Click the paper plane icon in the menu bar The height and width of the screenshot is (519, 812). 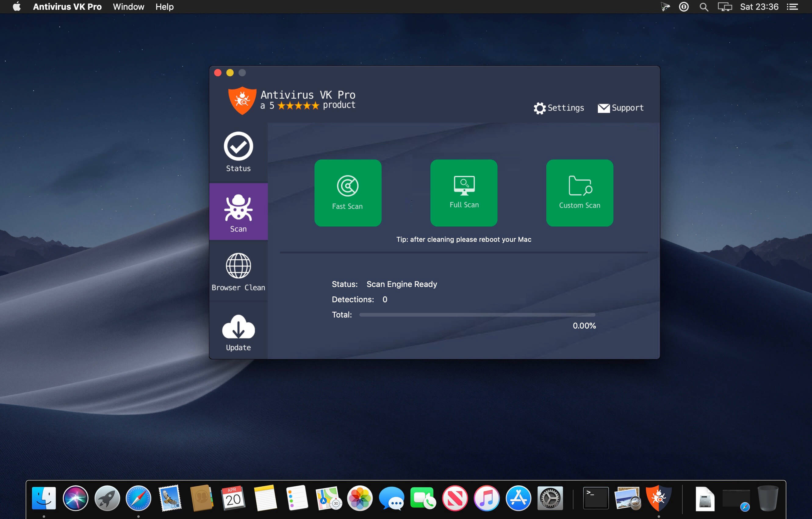665,7
